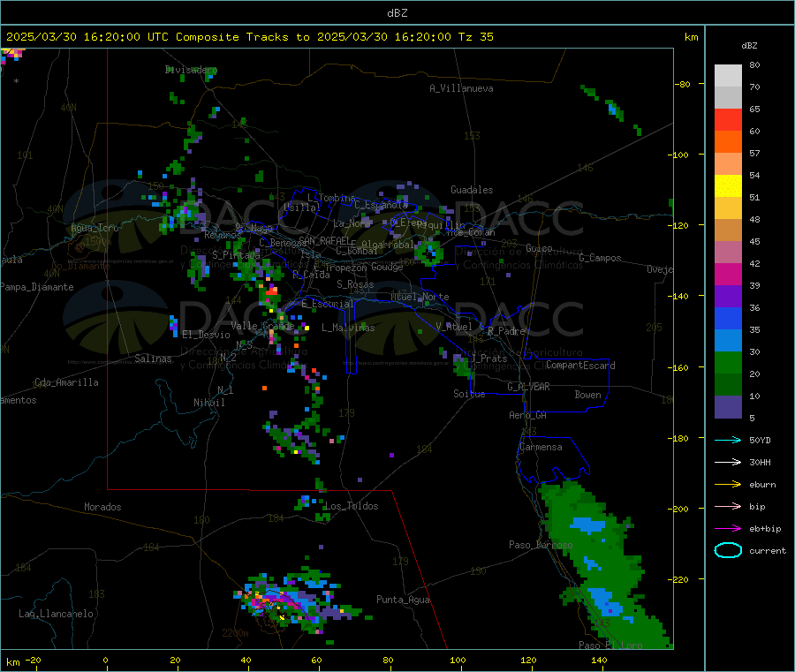Click the pink bip arrow in legend

click(728, 506)
